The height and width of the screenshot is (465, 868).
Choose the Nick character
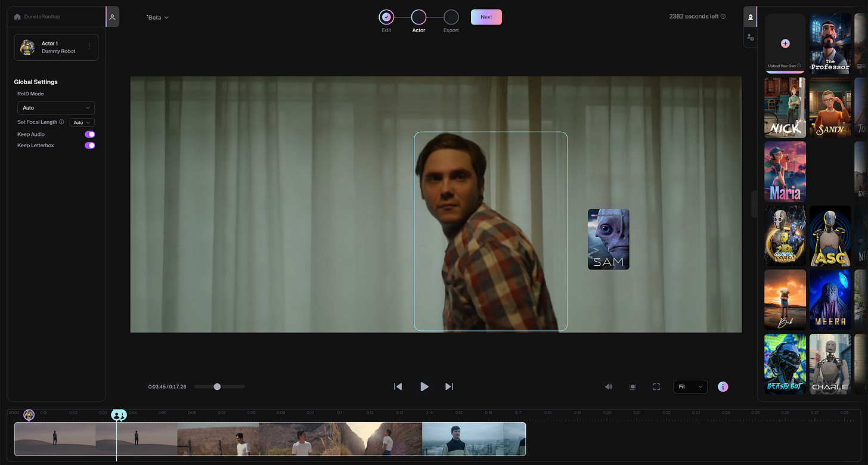pyautogui.click(x=785, y=107)
